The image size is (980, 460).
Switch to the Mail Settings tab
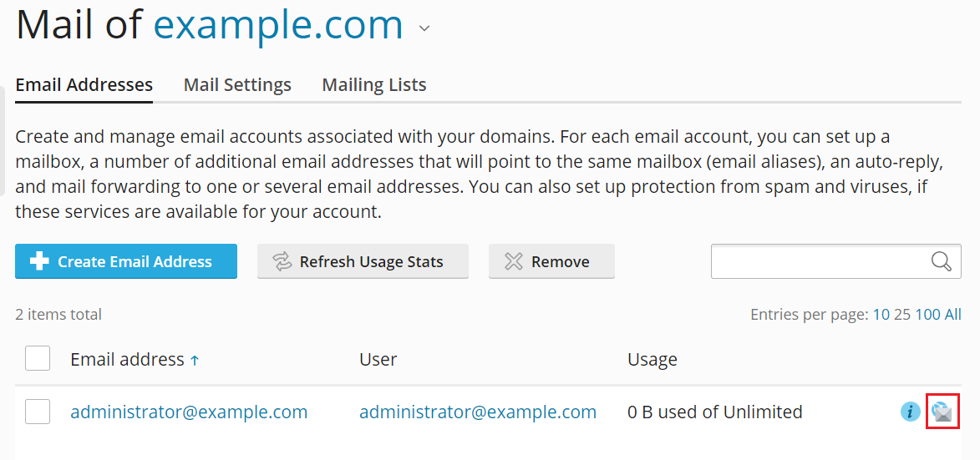[x=237, y=84]
